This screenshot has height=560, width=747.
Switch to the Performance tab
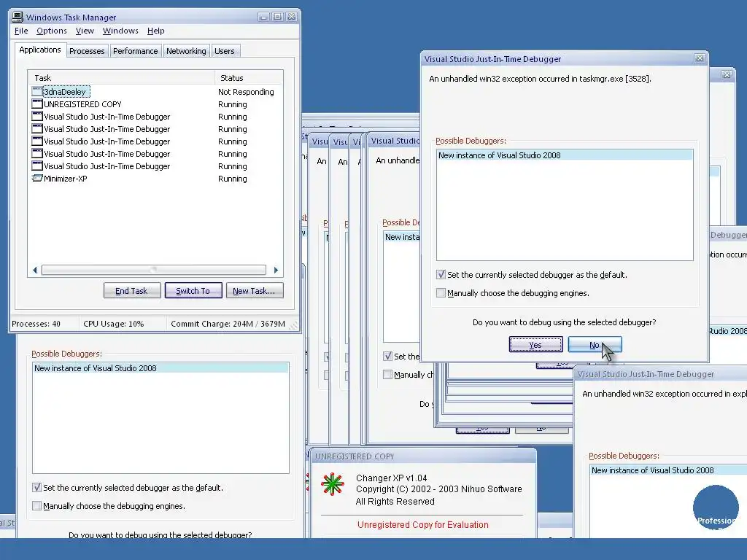click(135, 51)
